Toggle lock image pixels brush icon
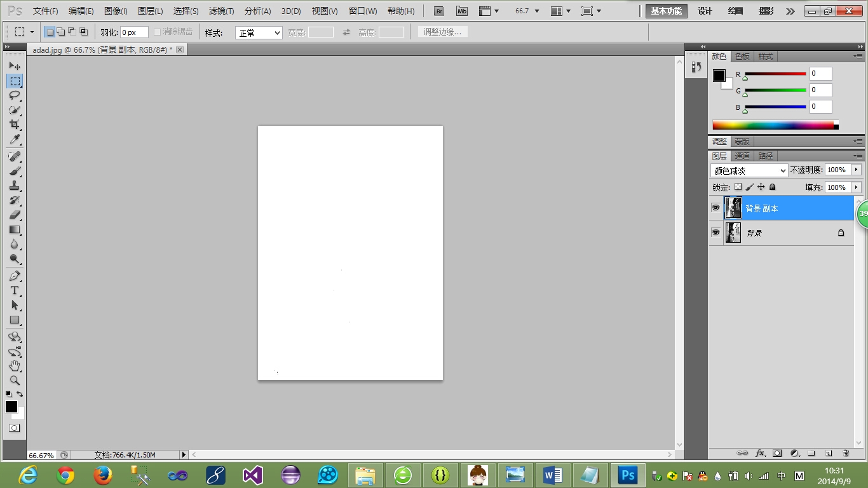868x488 pixels. (x=749, y=187)
